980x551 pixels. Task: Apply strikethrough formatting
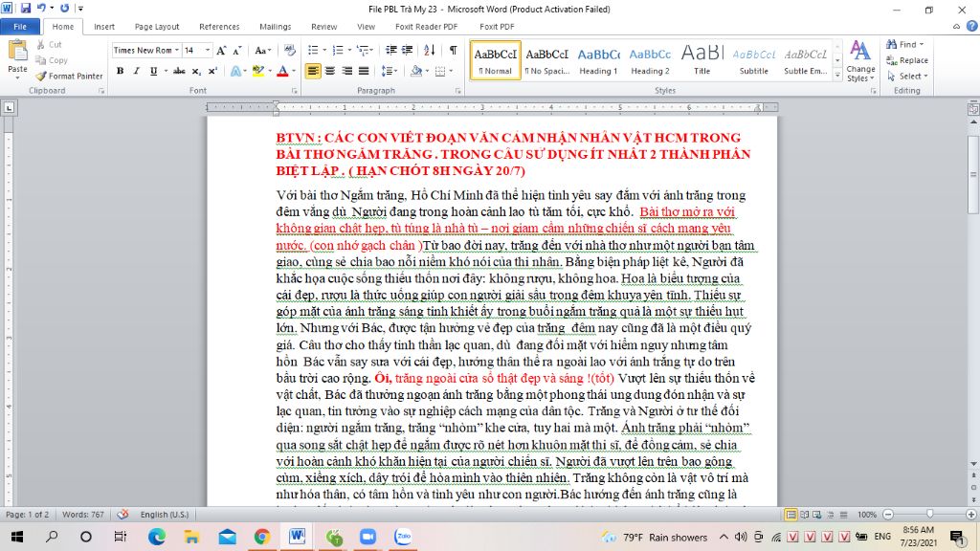179,71
